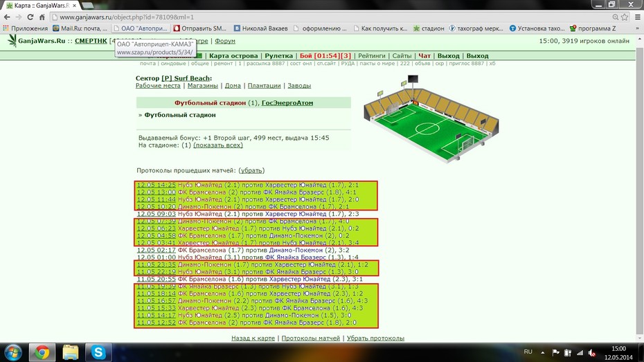The height and width of the screenshot is (362, 644).
Task: Open Бой [01:54][3] menu item
Action: point(325,56)
